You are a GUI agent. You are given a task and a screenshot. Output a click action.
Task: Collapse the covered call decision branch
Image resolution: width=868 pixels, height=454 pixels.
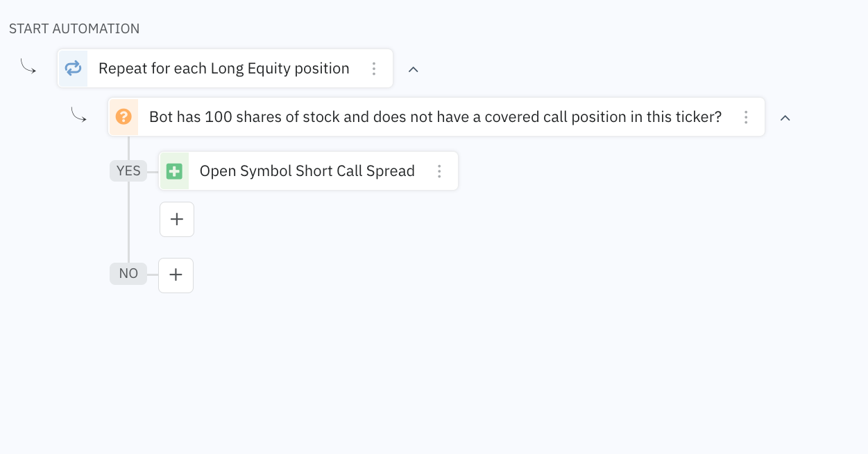(785, 119)
